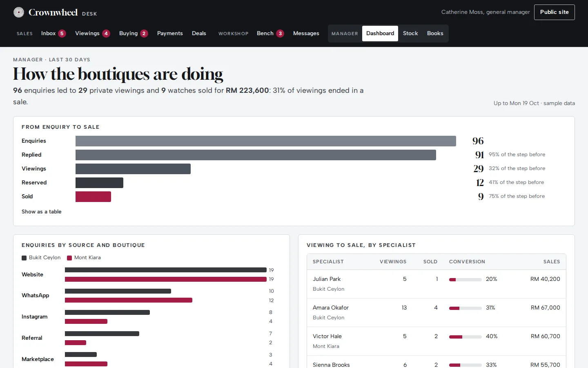Open the Deals page
This screenshot has width=588, height=368.
[x=199, y=34]
